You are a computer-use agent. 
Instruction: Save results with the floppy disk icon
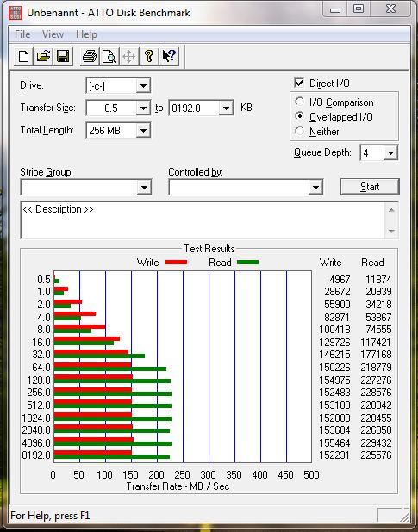pyautogui.click(x=63, y=56)
